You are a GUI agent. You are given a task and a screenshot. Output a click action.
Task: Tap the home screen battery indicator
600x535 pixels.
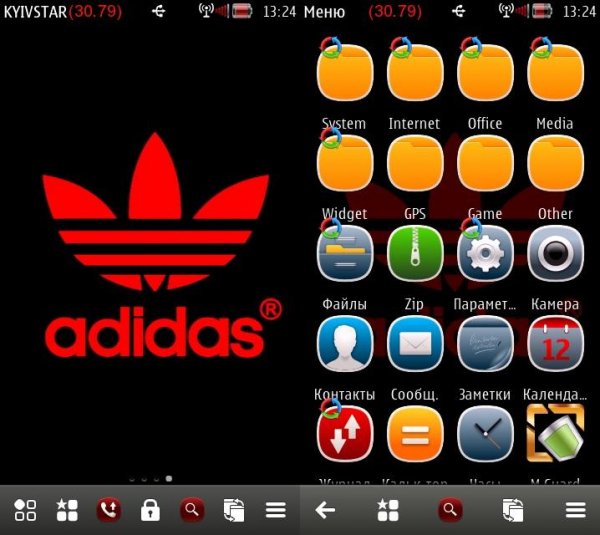click(242, 11)
